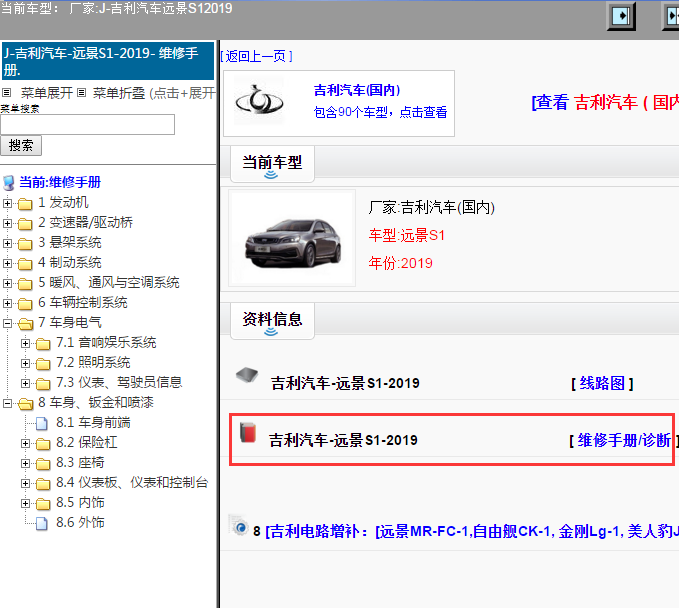Click the 资料信息 section tab
This screenshot has height=608, width=679.
(x=272, y=321)
